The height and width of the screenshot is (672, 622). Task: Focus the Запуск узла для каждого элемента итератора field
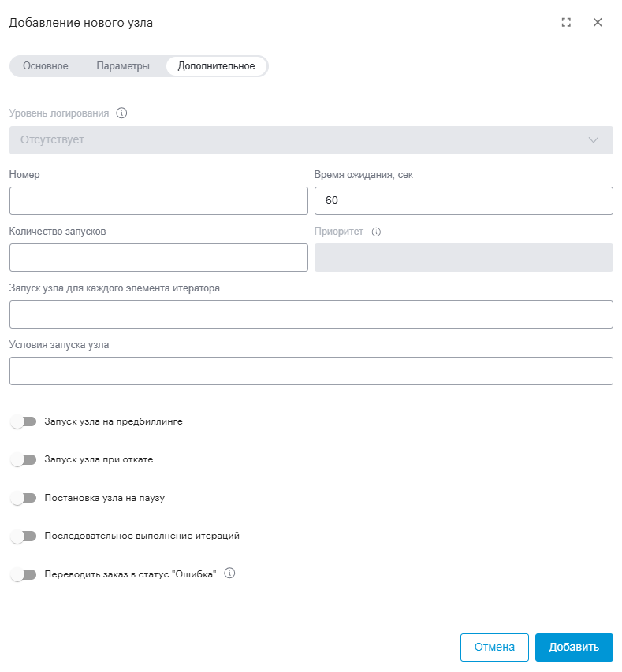[x=311, y=314]
